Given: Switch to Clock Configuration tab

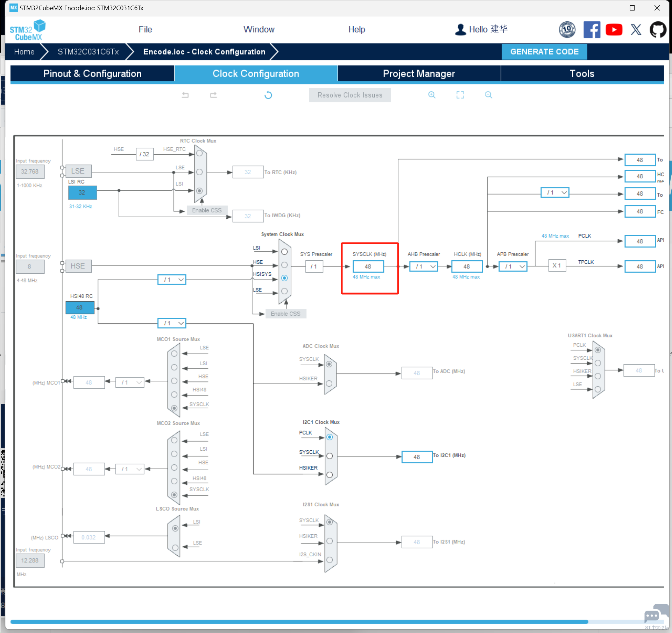Looking at the screenshot, I should tap(256, 73).
